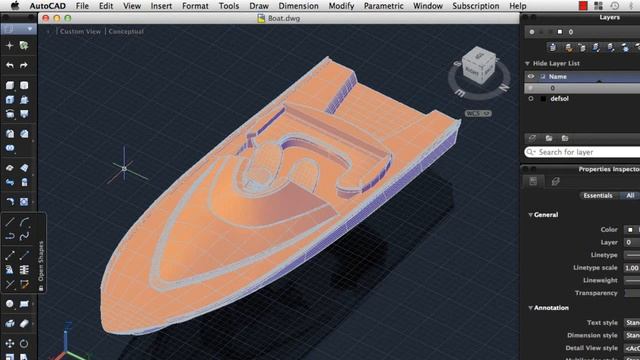Collapse the Hide Layer List triangle

point(527,64)
